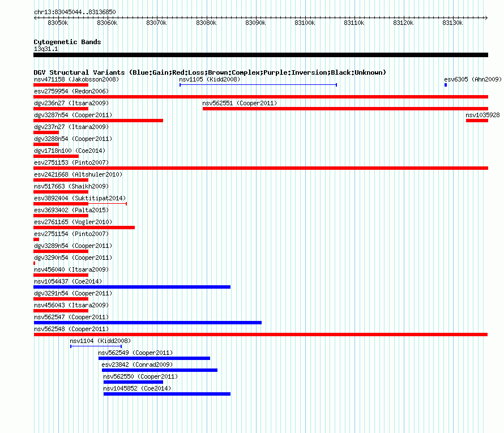
Task: Click the nsv517663 (Shaikh2009) label
Action: click(71, 186)
